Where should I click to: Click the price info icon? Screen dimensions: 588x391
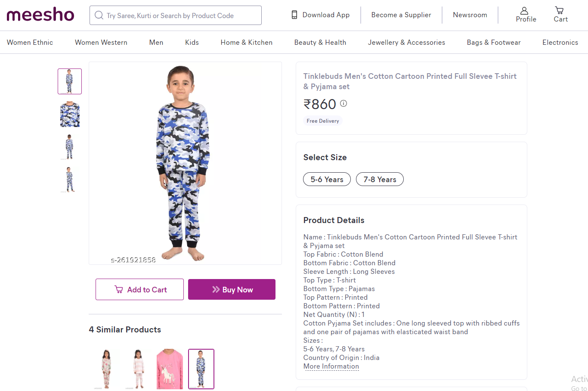click(x=344, y=103)
